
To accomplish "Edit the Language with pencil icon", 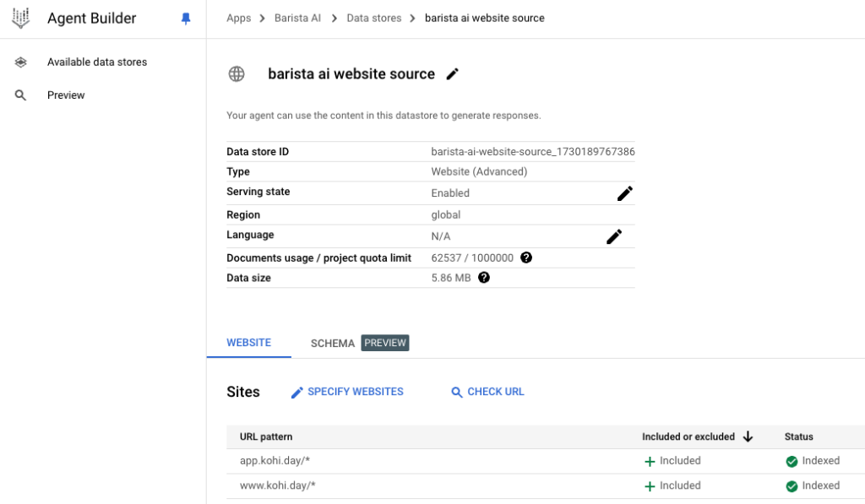I will pyautogui.click(x=614, y=236).
